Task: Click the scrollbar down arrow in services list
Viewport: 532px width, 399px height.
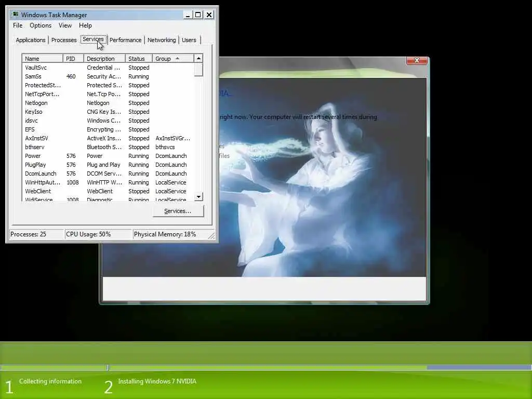Action: click(198, 197)
